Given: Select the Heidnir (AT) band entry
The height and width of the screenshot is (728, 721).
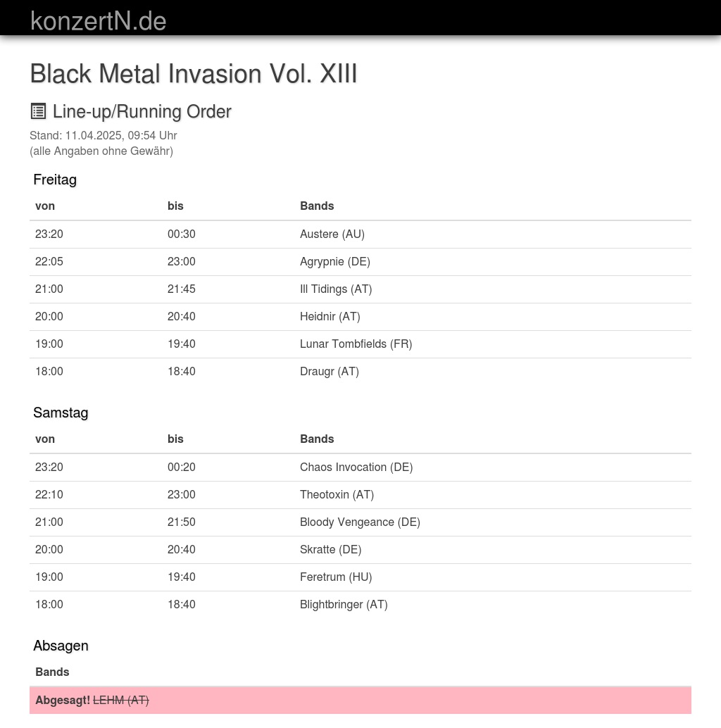Looking at the screenshot, I should 330,317.
